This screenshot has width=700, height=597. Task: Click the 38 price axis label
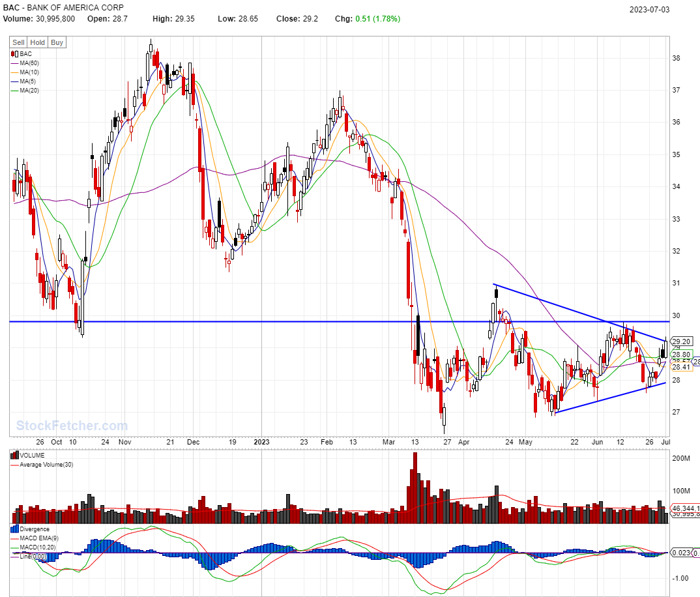pyautogui.click(x=677, y=58)
